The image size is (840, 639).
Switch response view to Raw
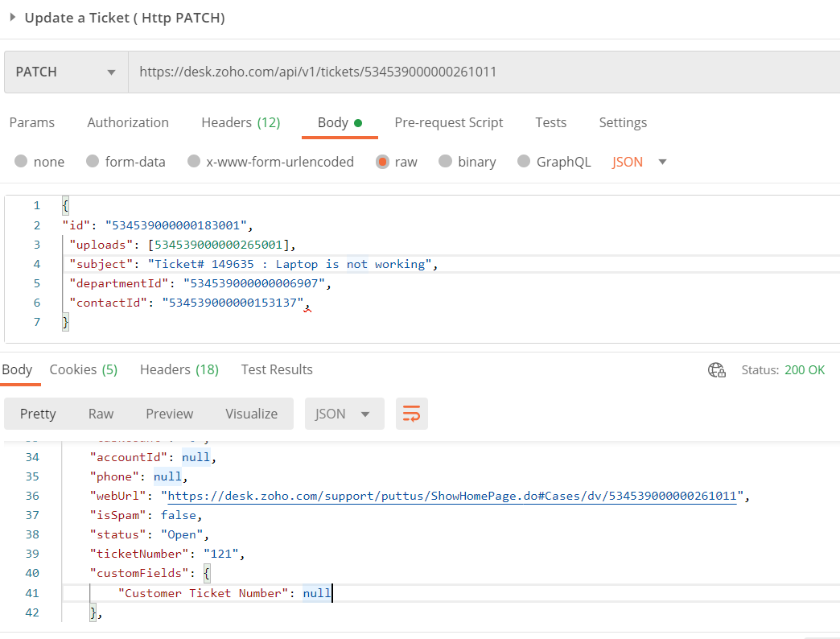[101, 414]
